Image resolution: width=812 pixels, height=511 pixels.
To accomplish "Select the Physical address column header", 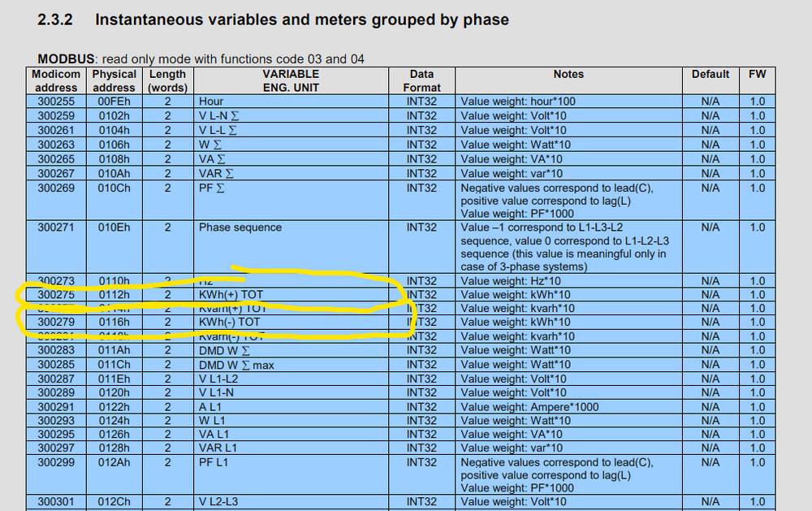I will tap(114, 80).
